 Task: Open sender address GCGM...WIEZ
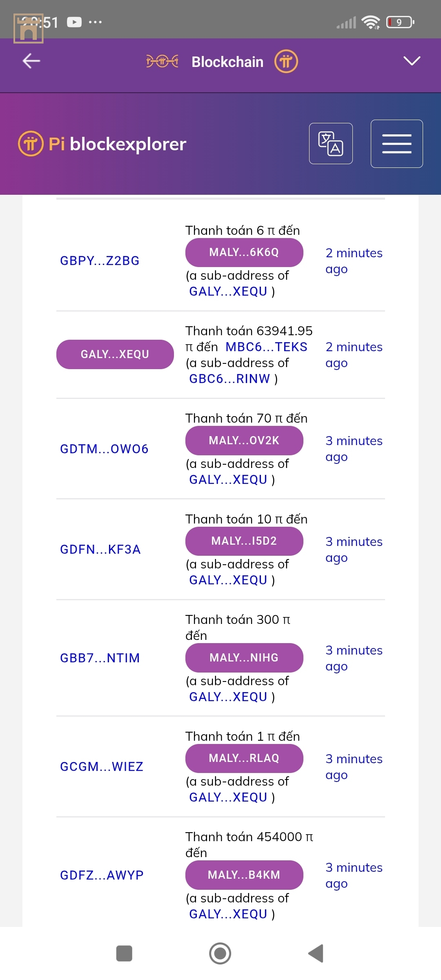(x=102, y=766)
